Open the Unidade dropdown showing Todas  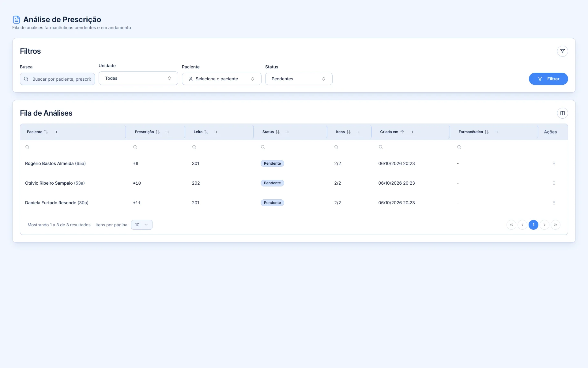(138, 78)
